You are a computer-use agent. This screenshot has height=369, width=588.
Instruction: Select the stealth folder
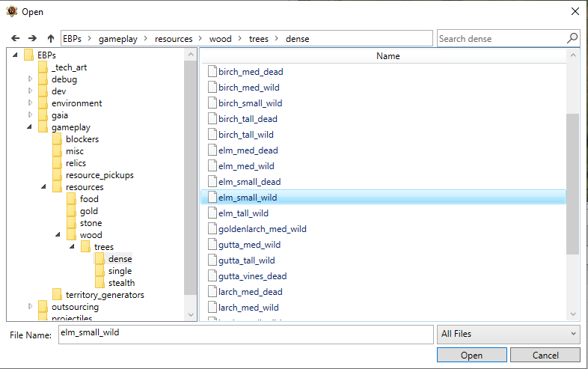pos(121,283)
